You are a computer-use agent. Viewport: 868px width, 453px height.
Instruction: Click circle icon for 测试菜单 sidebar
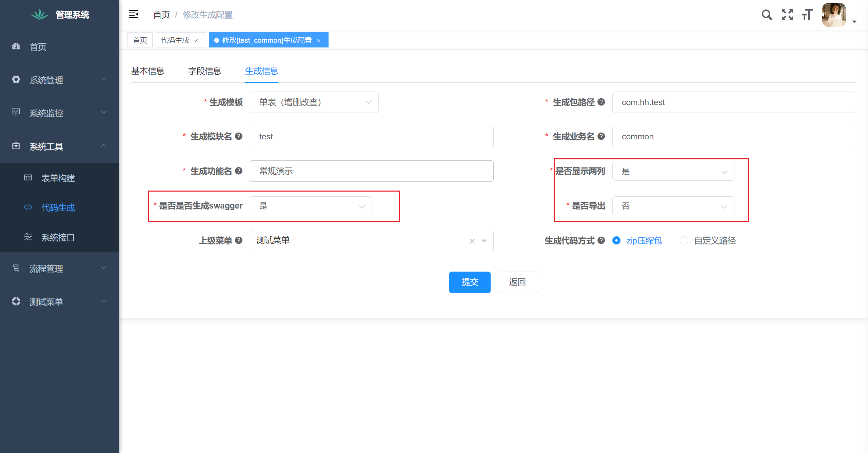pos(16,301)
